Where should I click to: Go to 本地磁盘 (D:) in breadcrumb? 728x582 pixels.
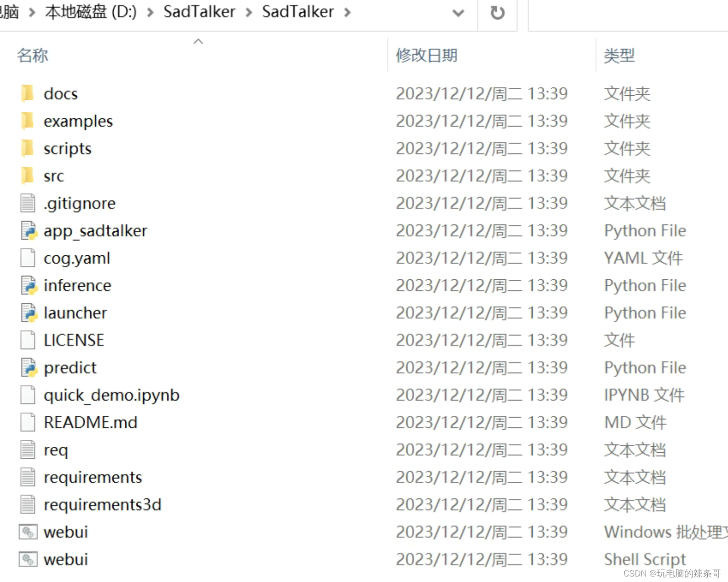coord(91,12)
